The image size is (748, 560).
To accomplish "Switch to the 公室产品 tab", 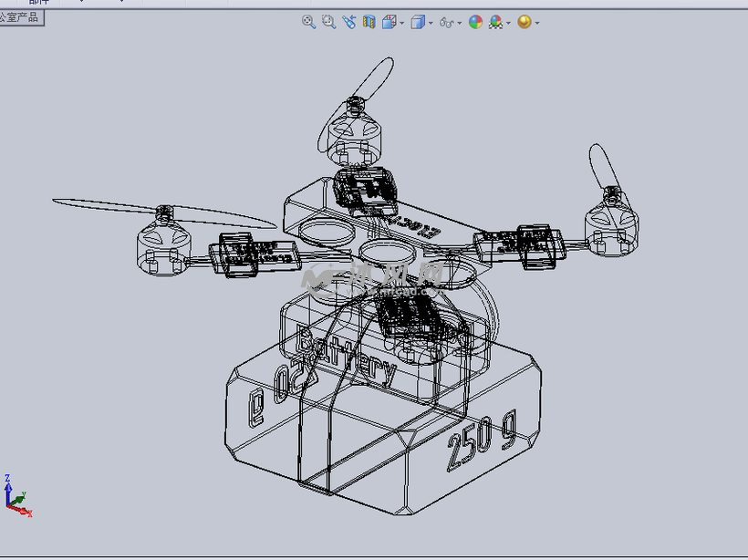I will pyautogui.click(x=20, y=17).
